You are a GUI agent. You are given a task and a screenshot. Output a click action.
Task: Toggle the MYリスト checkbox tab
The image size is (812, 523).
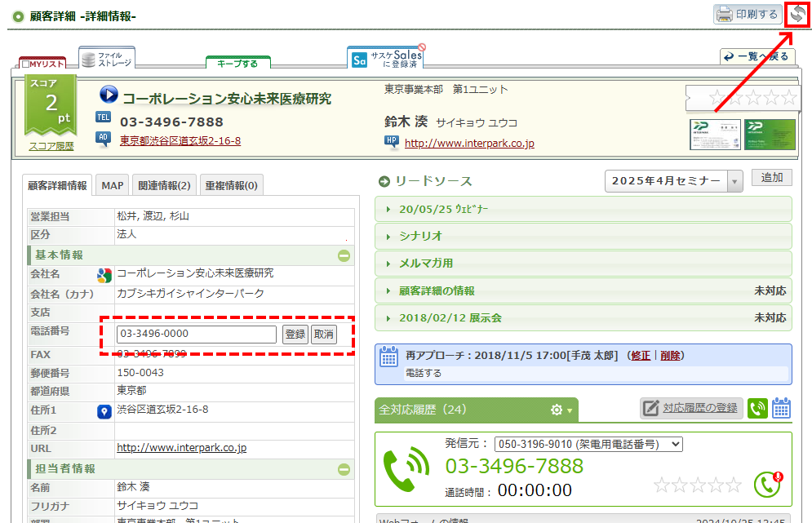pyautogui.click(x=42, y=64)
